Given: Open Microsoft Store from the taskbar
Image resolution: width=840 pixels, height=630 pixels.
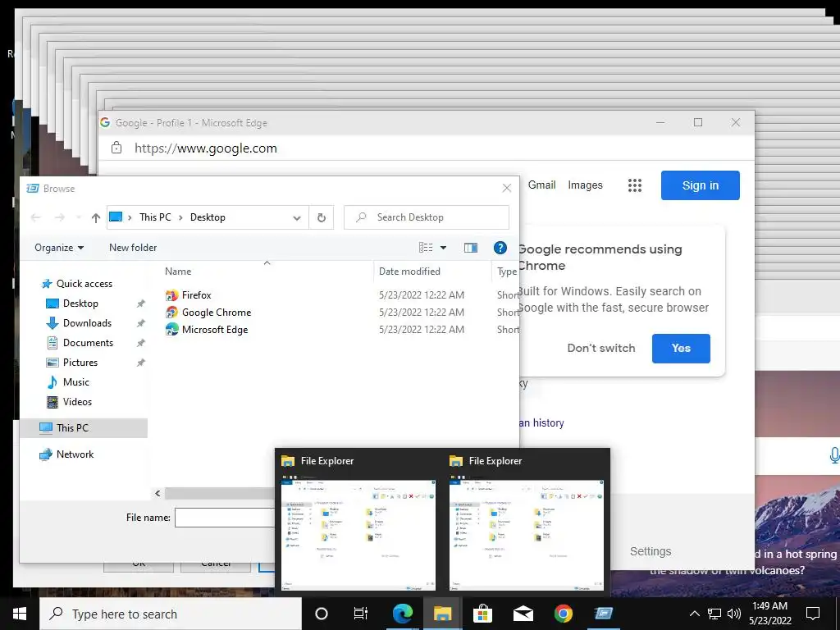Looking at the screenshot, I should 482,614.
